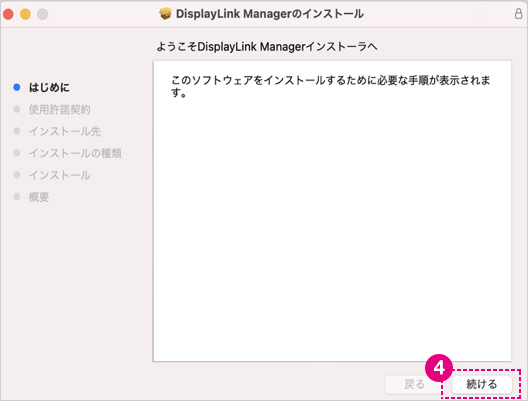Click the heading ようこそDisplayLink Managerインストーラへ

267,46
